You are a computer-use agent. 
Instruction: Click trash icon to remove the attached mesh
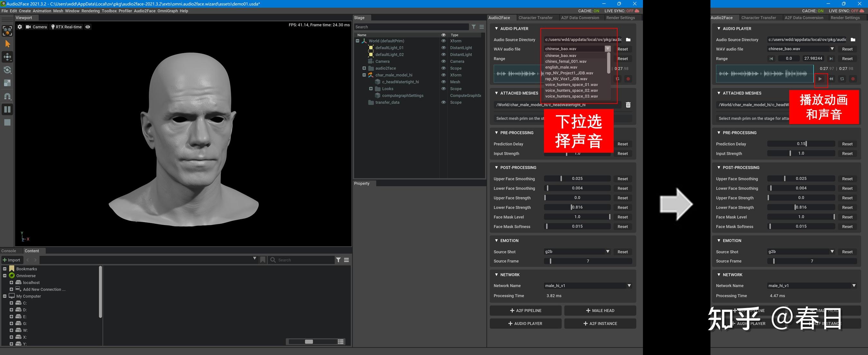(x=628, y=105)
